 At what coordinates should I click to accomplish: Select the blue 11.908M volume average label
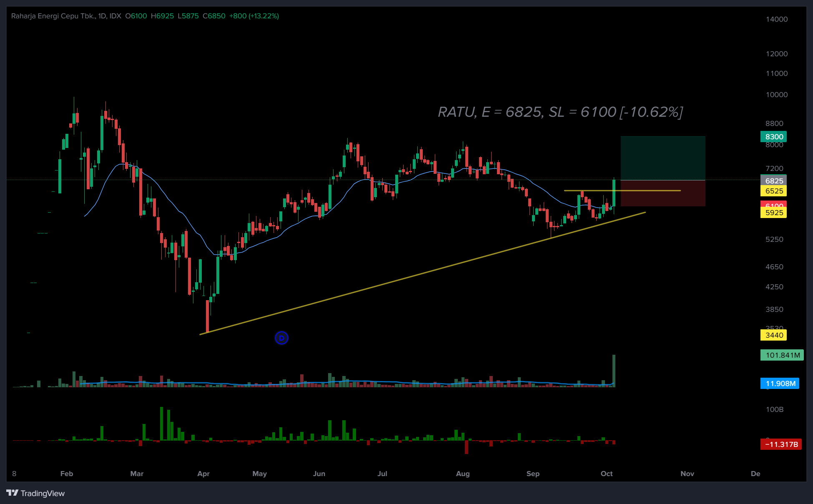click(780, 384)
